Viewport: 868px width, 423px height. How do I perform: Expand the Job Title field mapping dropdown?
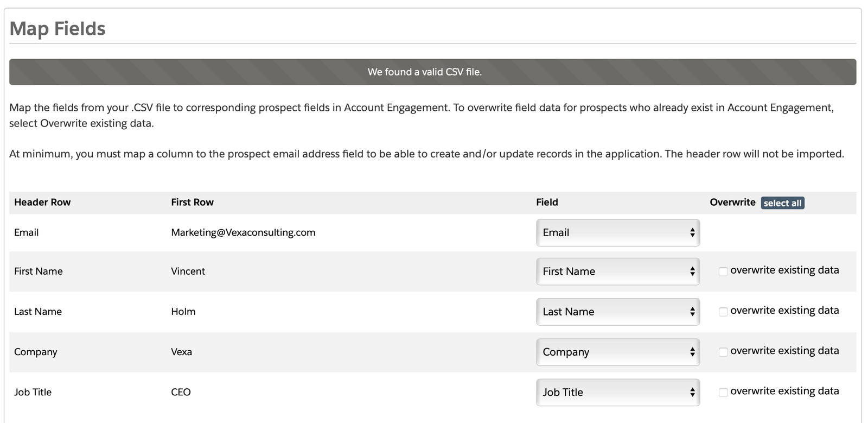pos(617,392)
